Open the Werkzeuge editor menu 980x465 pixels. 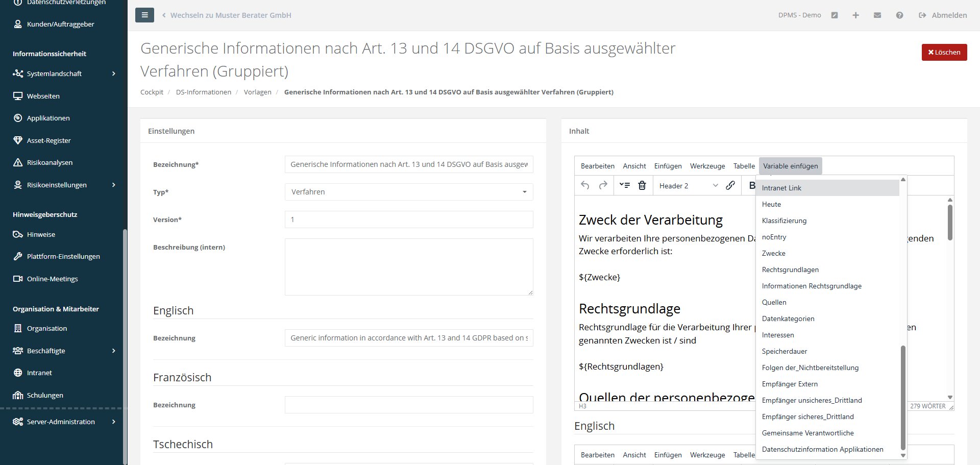(x=707, y=166)
